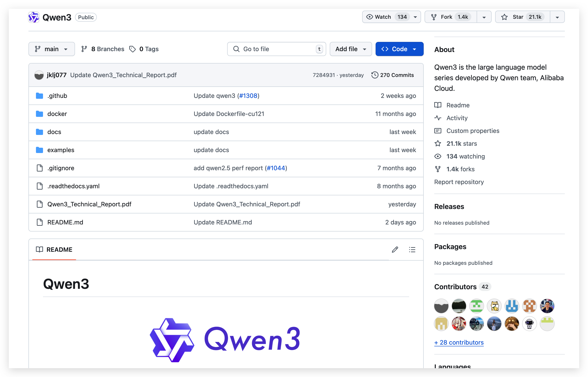
Task: Open pull request #1308 link
Action: 248,96
